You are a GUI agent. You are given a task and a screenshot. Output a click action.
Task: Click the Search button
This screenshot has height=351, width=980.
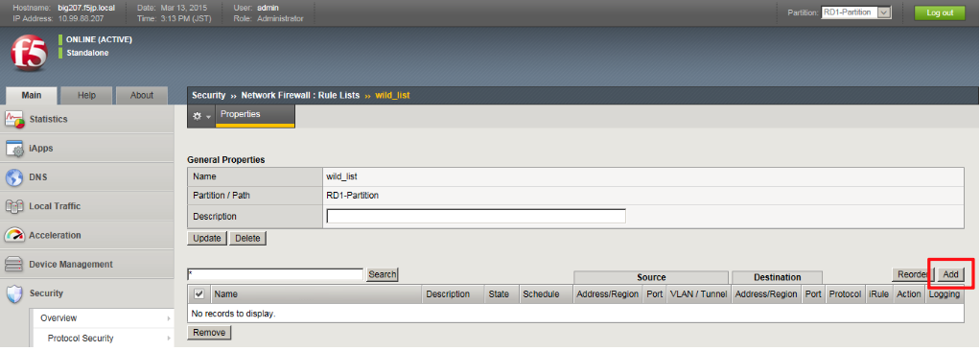tap(382, 274)
